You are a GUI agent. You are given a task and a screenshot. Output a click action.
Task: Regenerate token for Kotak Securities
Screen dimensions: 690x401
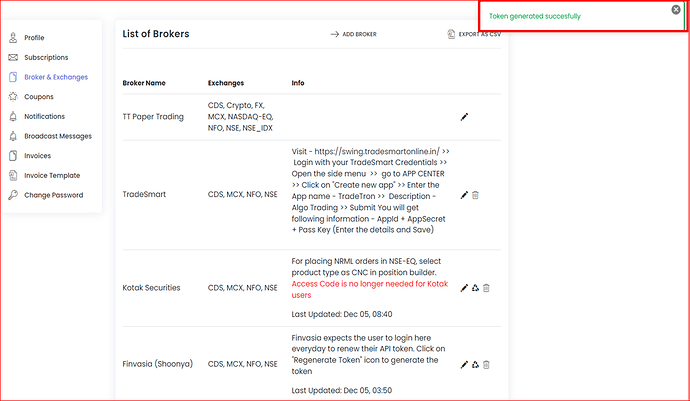coord(475,288)
